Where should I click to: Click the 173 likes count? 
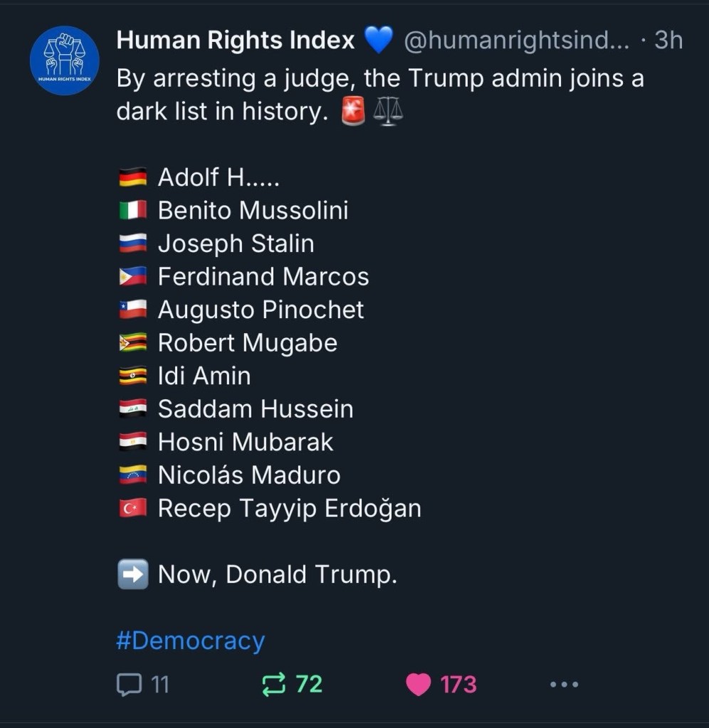[458, 685]
